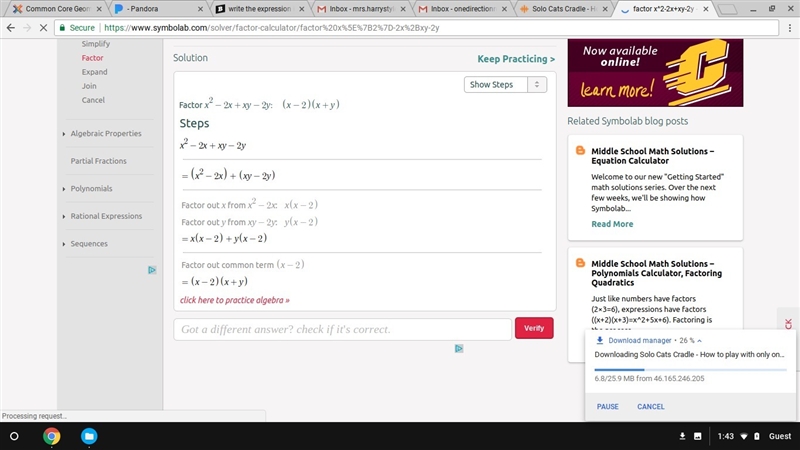Open Partial Fractions in the sidebar
Viewport: 800px width, 450px height.
click(x=98, y=161)
